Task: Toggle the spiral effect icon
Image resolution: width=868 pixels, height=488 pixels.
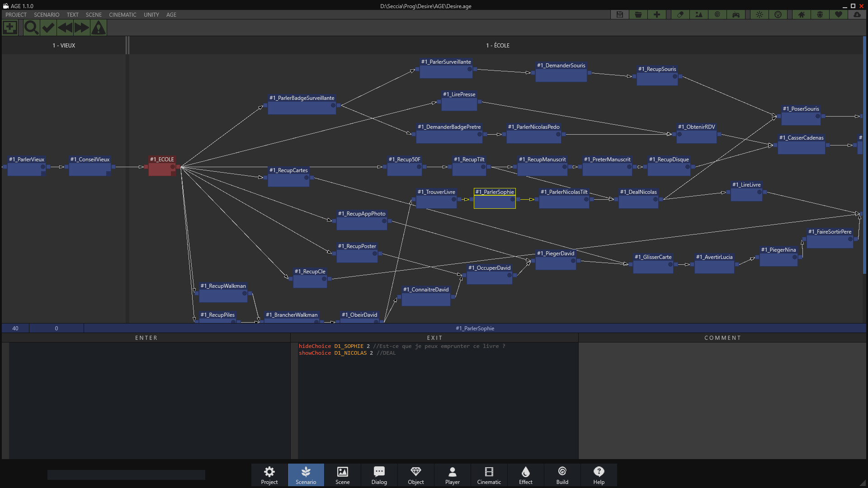Action: [717, 14]
